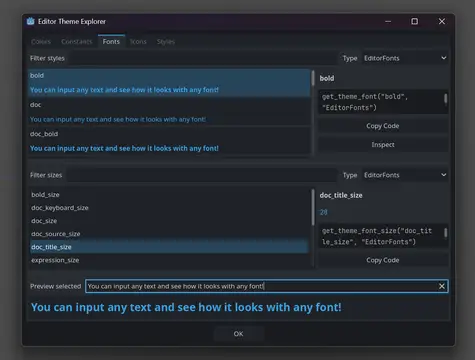Switch to the Constants tab

77,42
